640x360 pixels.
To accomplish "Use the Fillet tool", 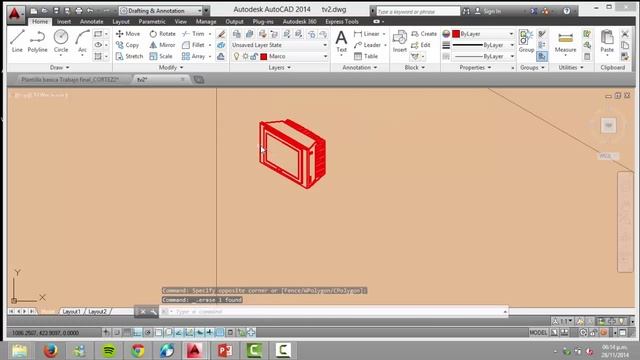I will point(193,45).
